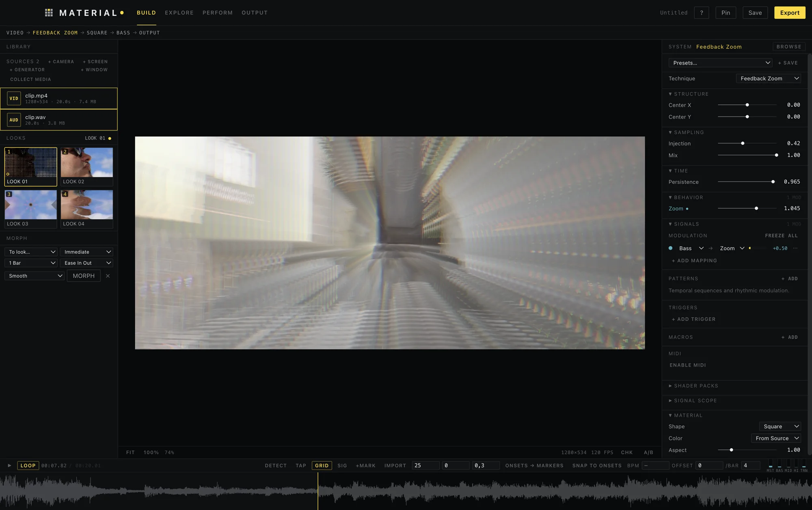Select the BUILD tab
This screenshot has width=812, height=510.
coord(146,13)
